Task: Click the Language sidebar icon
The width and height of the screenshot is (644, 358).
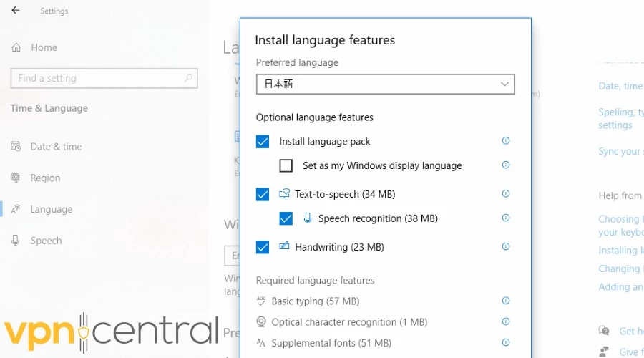Action: (16, 209)
